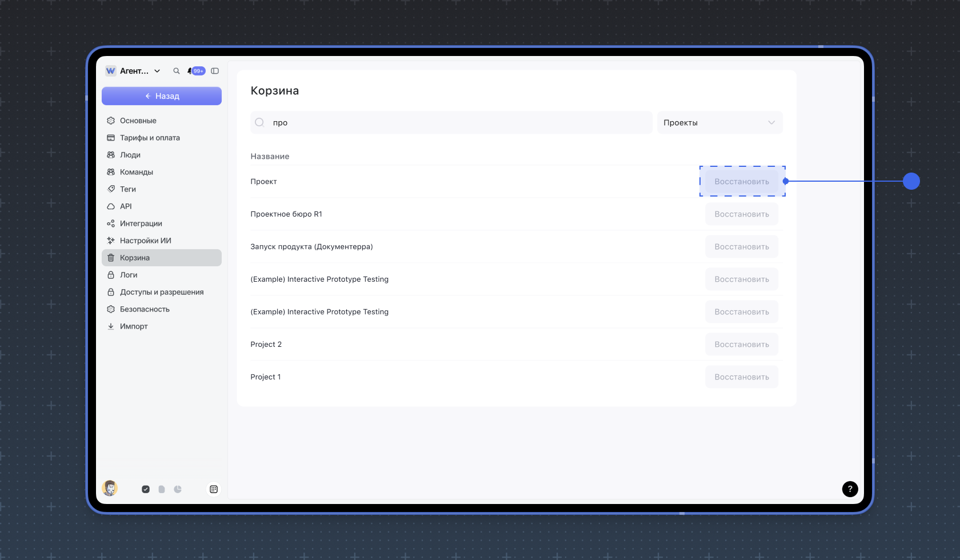Image resolution: width=960 pixels, height=560 pixels.
Task: Open the help question mark button
Action: click(x=850, y=489)
